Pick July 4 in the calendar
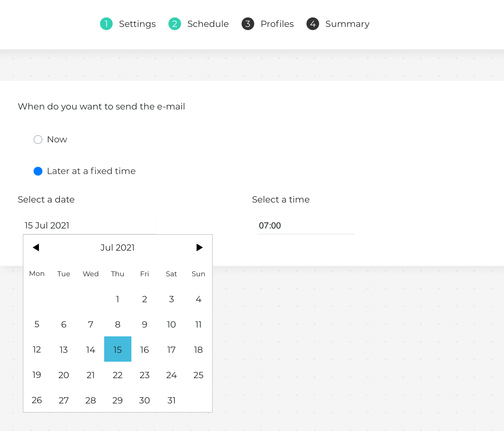504x431 pixels. coord(198,299)
